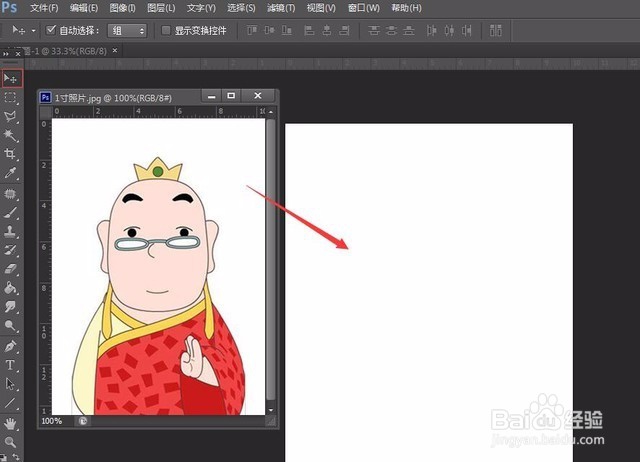Image resolution: width=640 pixels, height=462 pixels.
Task: Click the vertical scrollbar of 1寸照片 window
Action: (x=271, y=259)
